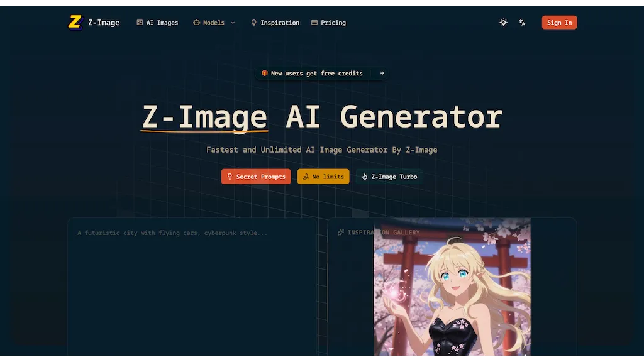Screen dimensions: 644x362
Task: Focus the prompt text area with futuristic city placeholder
Action: click(192, 287)
